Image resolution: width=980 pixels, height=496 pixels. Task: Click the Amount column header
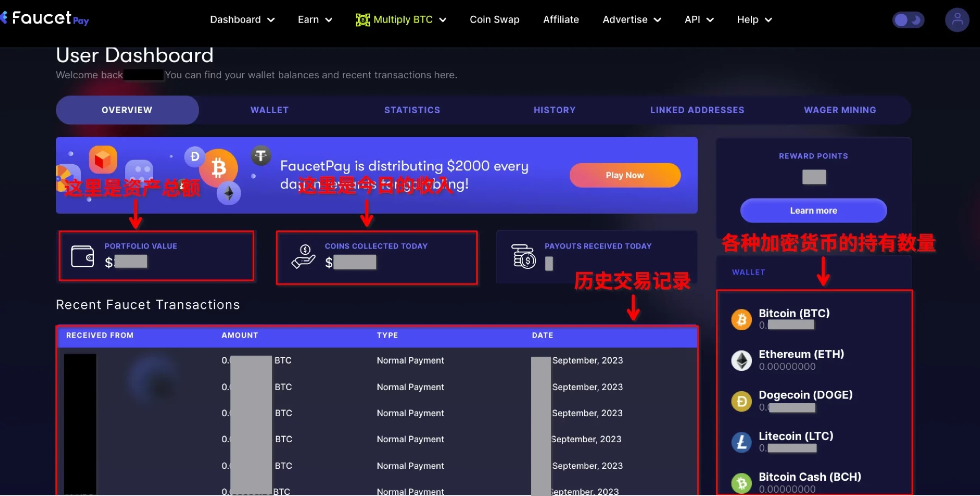(240, 335)
